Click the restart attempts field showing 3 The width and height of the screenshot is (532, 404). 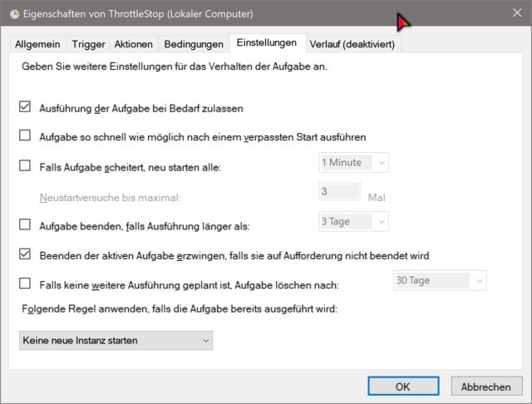coord(339,191)
